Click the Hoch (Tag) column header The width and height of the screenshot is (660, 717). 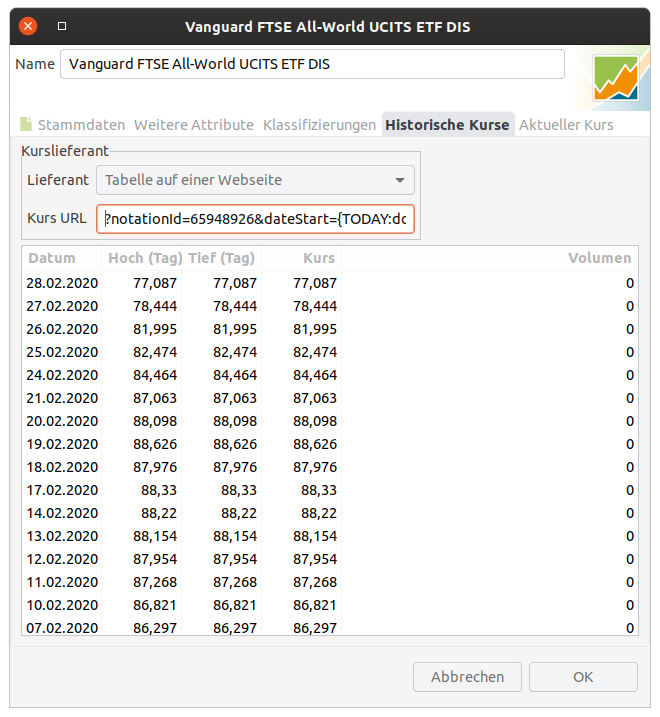pyautogui.click(x=141, y=258)
